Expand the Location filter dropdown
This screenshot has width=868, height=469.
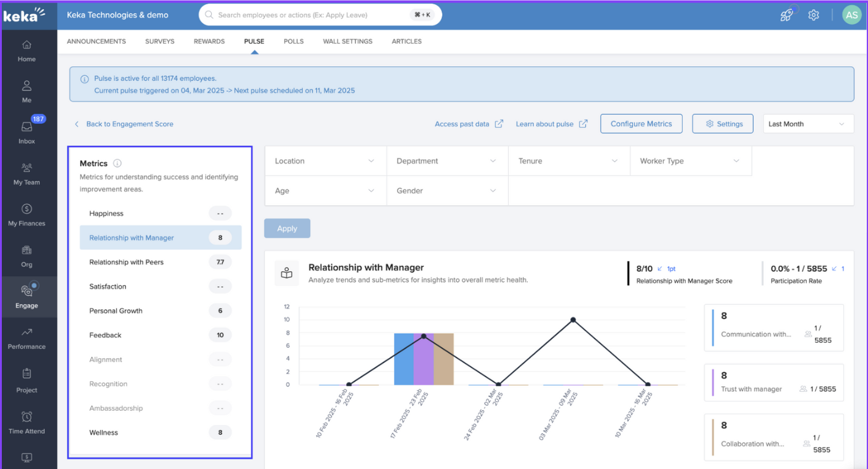325,161
